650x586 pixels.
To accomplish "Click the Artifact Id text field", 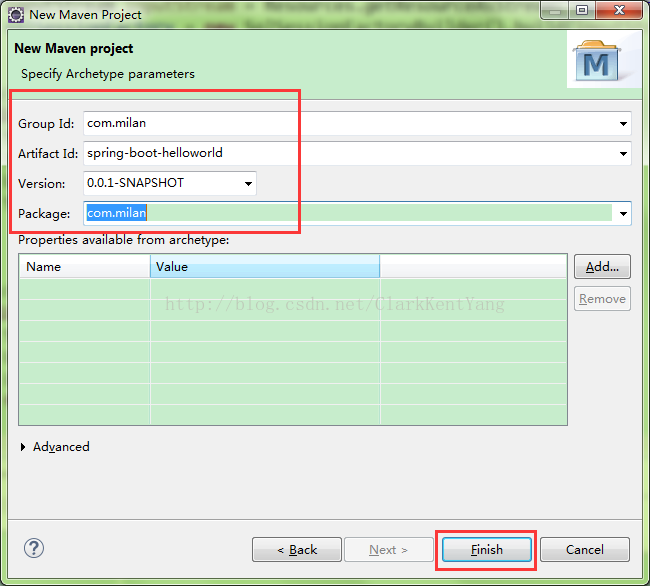I will click(x=357, y=153).
